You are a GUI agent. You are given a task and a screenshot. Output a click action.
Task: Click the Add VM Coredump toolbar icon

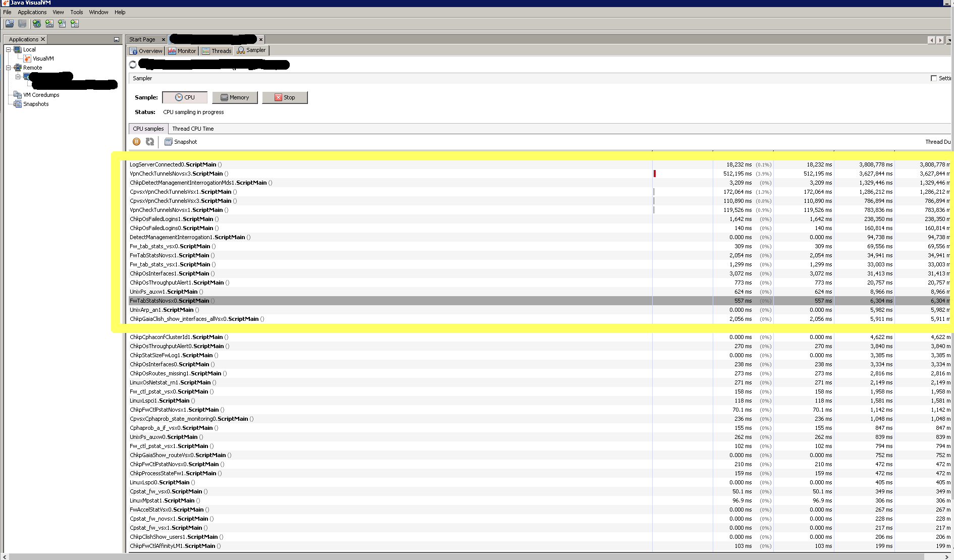coord(62,24)
